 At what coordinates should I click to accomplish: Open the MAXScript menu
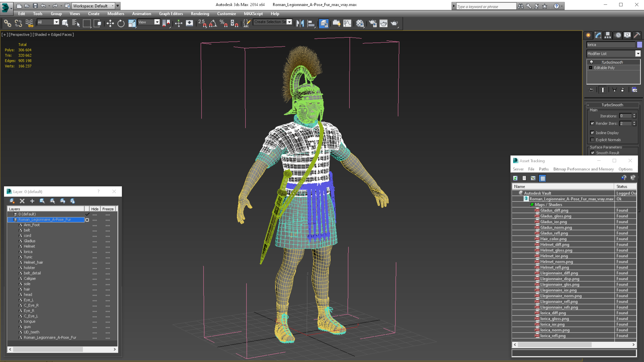click(x=253, y=14)
